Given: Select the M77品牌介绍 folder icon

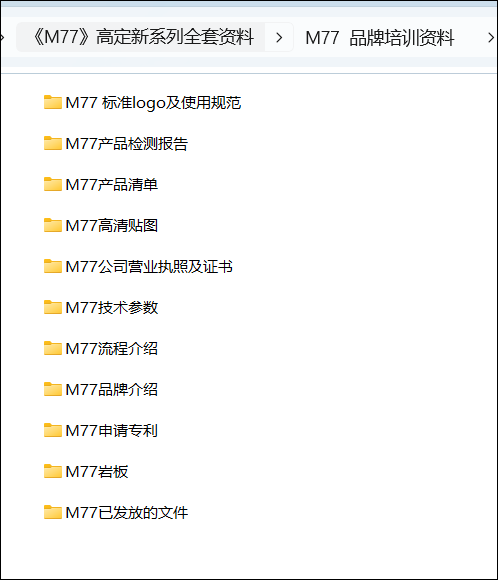Looking at the screenshot, I should [53, 390].
